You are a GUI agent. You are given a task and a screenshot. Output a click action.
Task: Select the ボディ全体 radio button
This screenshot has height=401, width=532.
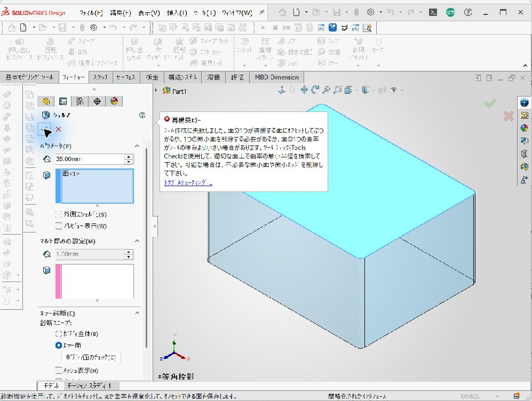58,334
